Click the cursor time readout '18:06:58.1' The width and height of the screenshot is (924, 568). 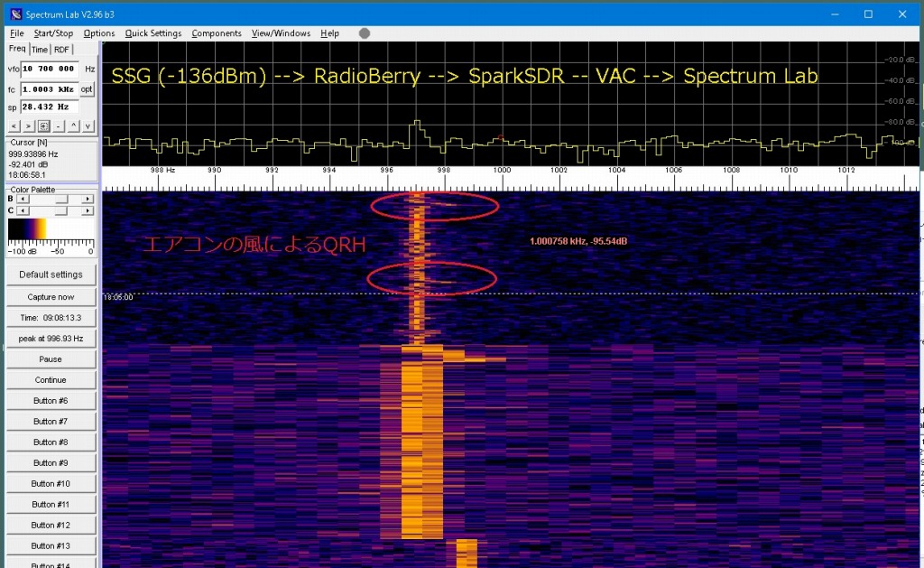coord(26,175)
